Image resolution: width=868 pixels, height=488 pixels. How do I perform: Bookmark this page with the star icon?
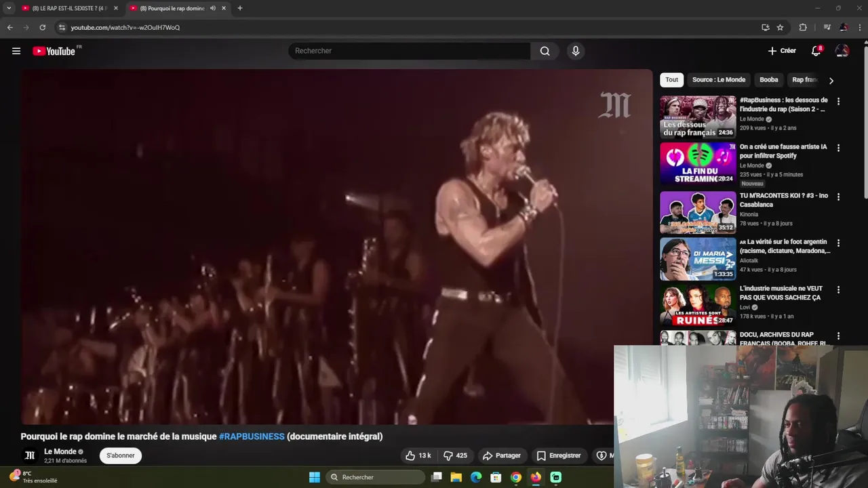click(780, 27)
